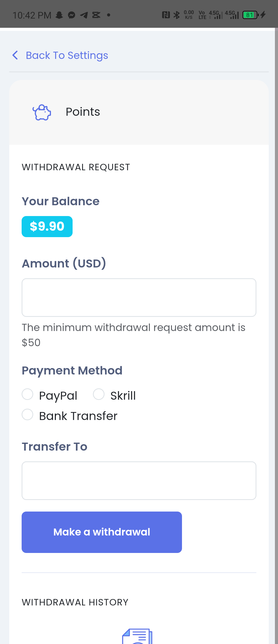Tap the clock time in status bar

(x=32, y=15)
